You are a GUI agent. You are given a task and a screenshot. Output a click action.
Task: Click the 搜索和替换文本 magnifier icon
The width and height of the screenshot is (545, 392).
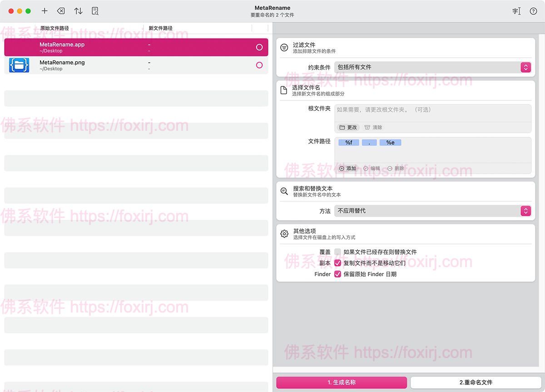tap(284, 191)
